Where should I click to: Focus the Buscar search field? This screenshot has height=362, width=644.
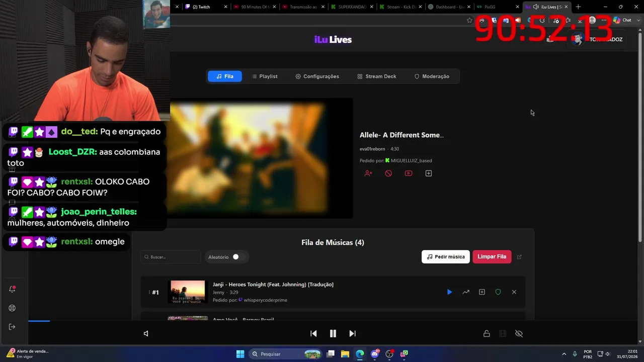(171, 257)
